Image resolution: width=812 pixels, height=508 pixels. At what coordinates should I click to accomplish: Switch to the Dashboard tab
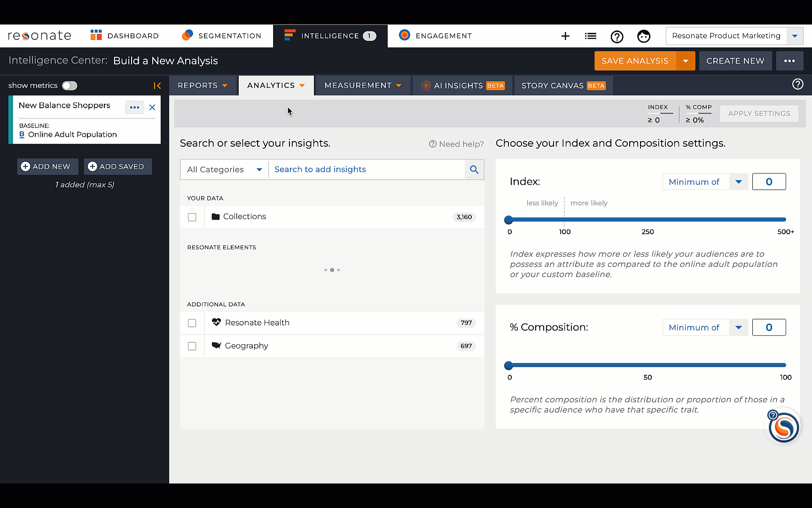click(125, 36)
